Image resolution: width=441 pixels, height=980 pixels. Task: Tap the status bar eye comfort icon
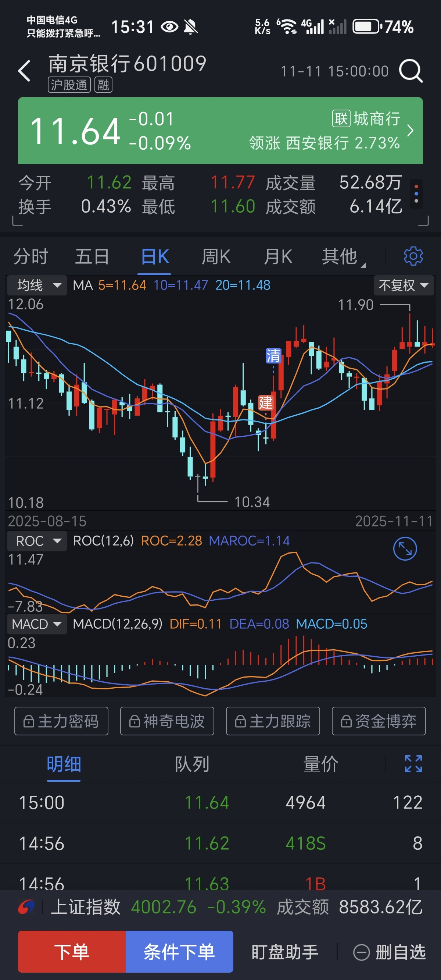[169, 26]
